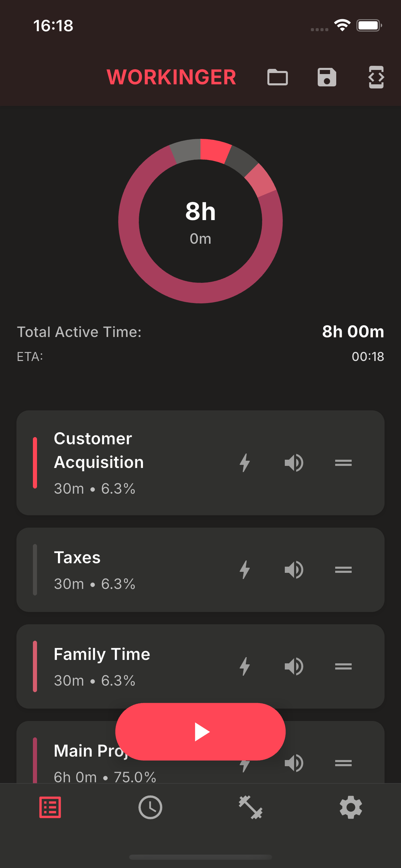401x868 pixels.
Task: Open the settings gear tab
Action: (x=351, y=808)
